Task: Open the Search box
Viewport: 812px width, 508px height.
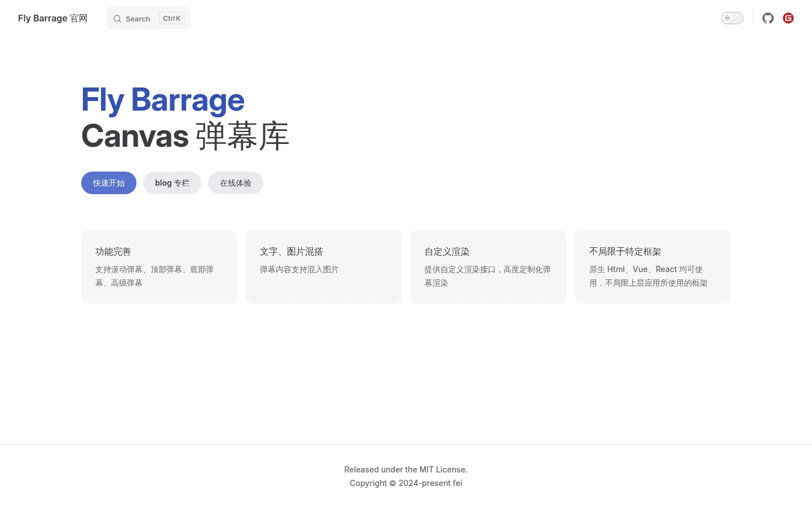Action: tap(148, 18)
